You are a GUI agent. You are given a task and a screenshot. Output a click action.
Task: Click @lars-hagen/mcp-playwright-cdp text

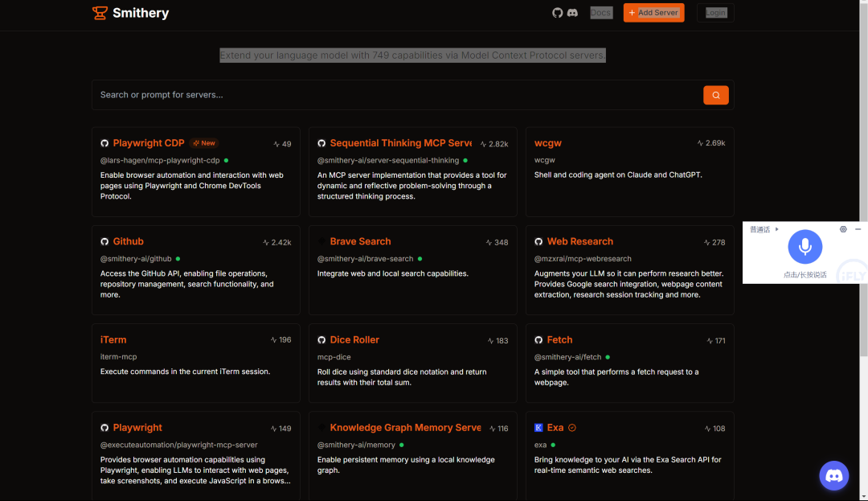160,161
